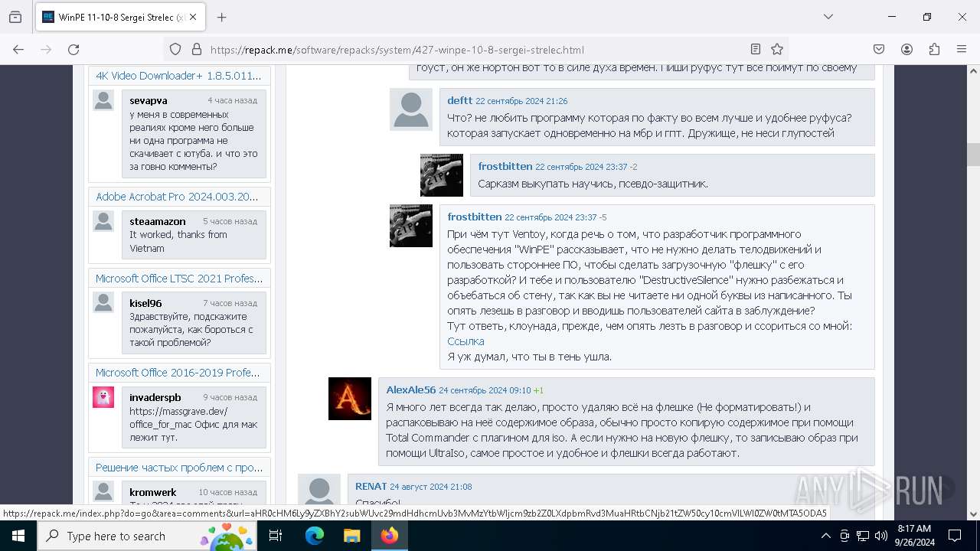Click AlexAle56 flaming letter avatar

(x=350, y=399)
